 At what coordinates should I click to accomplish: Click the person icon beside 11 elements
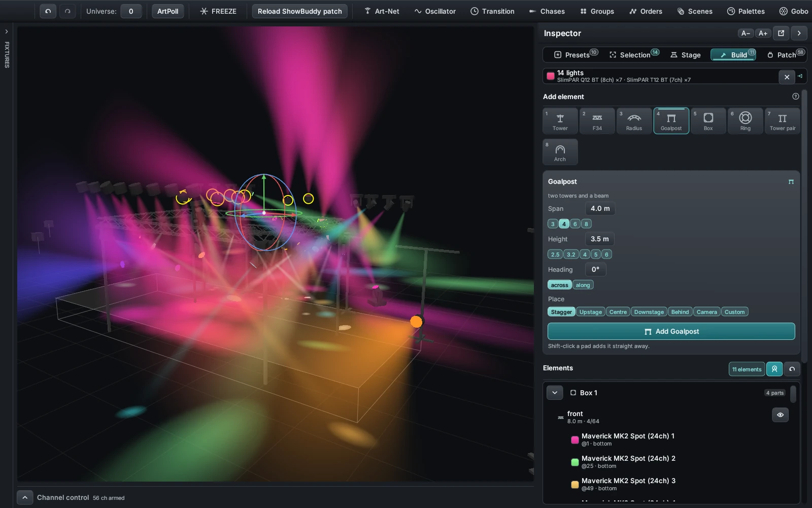click(x=774, y=369)
